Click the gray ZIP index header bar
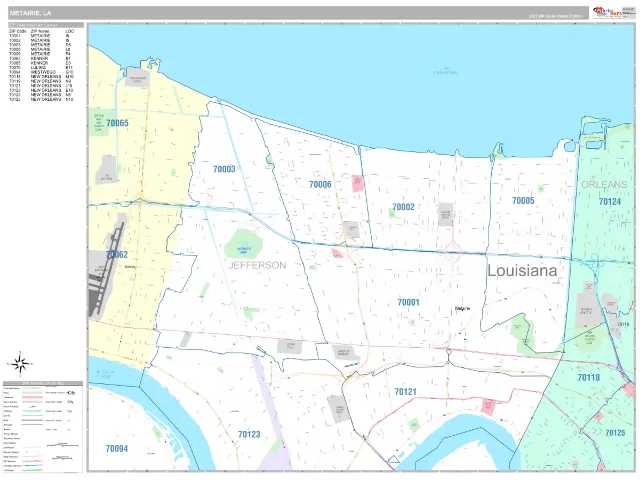This screenshot has width=640, height=480. click(46, 25)
